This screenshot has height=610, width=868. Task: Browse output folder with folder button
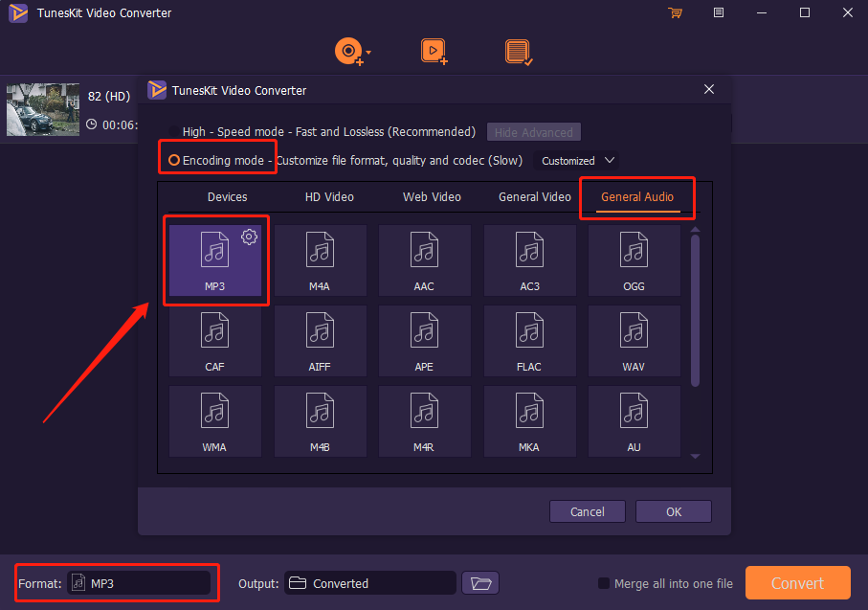[x=480, y=583]
